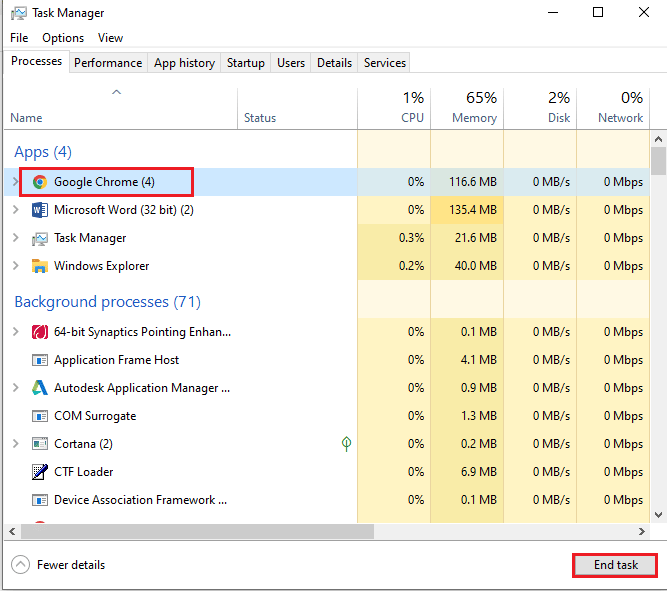Viewport: 667px width, 591px height.
Task: Expand the Cortana process group
Action: 15,444
